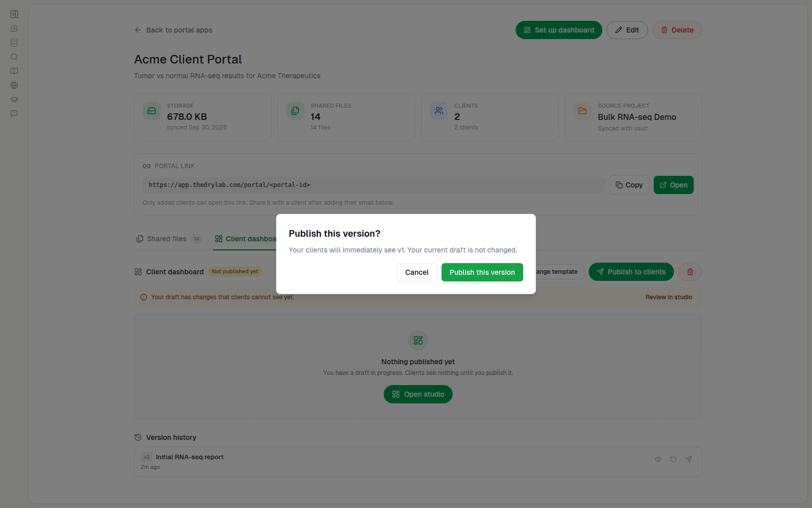Click the storage drive icon

coord(152,111)
